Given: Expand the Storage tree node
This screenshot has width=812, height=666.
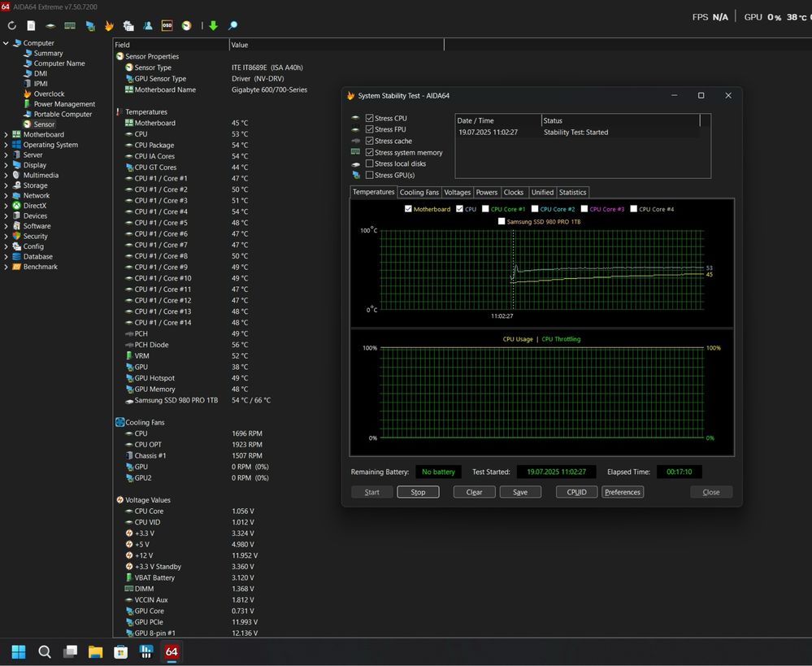Looking at the screenshot, I should (x=6, y=185).
